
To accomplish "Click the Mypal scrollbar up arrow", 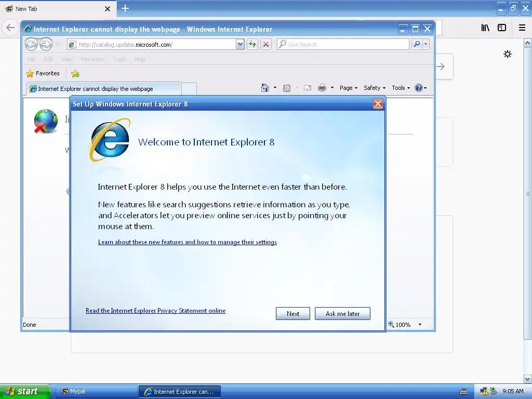I will pos(528,43).
